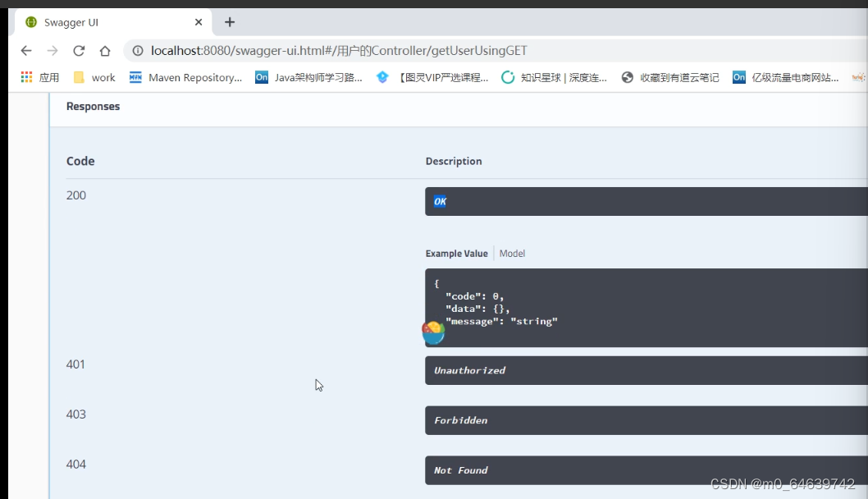The image size is (868, 499).
Task: Select the Example Value tab
Action: point(456,253)
